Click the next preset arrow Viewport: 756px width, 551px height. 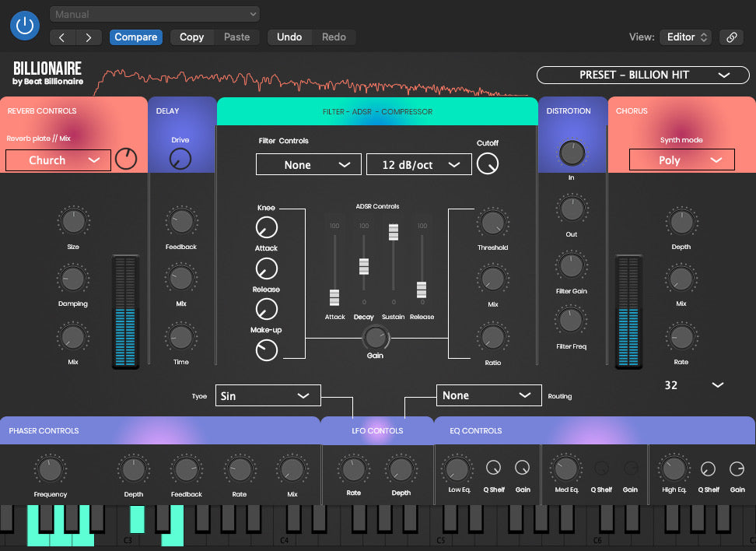coord(88,37)
